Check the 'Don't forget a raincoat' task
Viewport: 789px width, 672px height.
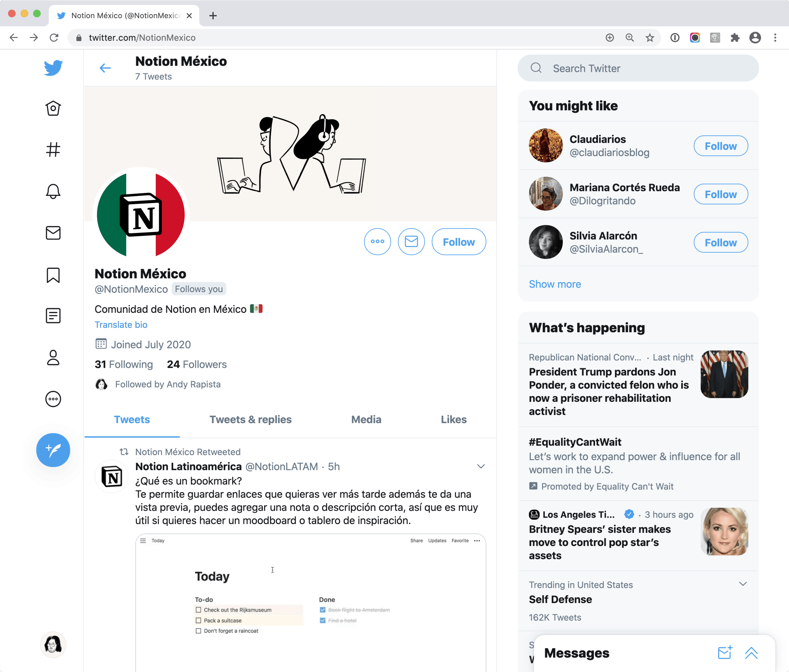tap(198, 631)
